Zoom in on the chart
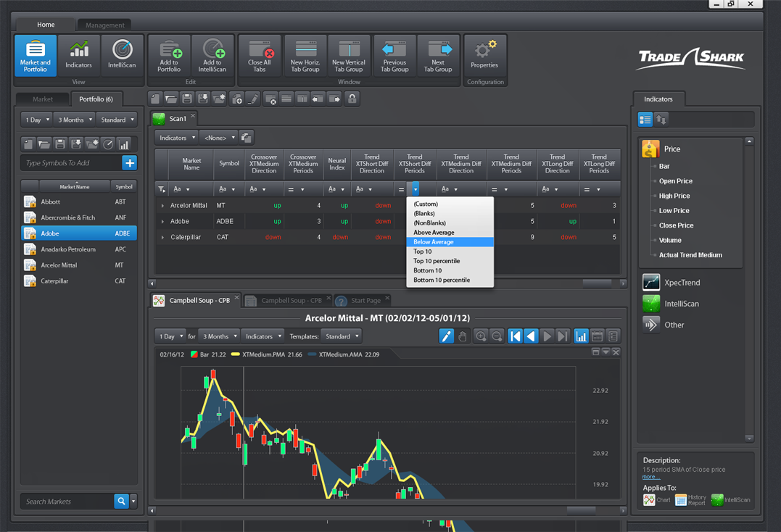This screenshot has width=781, height=532. tap(481, 336)
